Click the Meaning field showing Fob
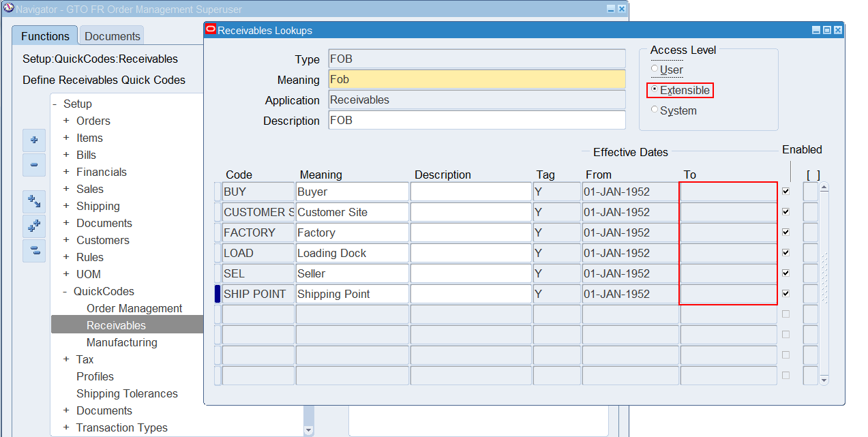Screen dimensions: 868x437 pos(475,80)
